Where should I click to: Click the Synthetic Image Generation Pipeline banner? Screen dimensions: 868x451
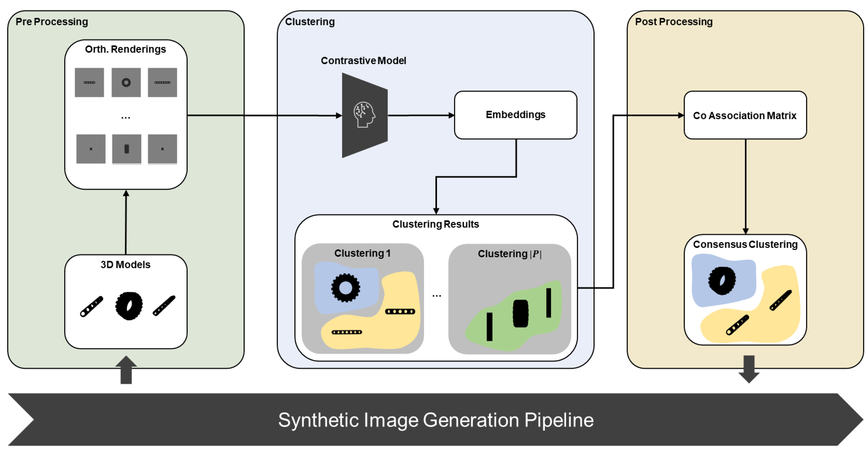point(435,420)
